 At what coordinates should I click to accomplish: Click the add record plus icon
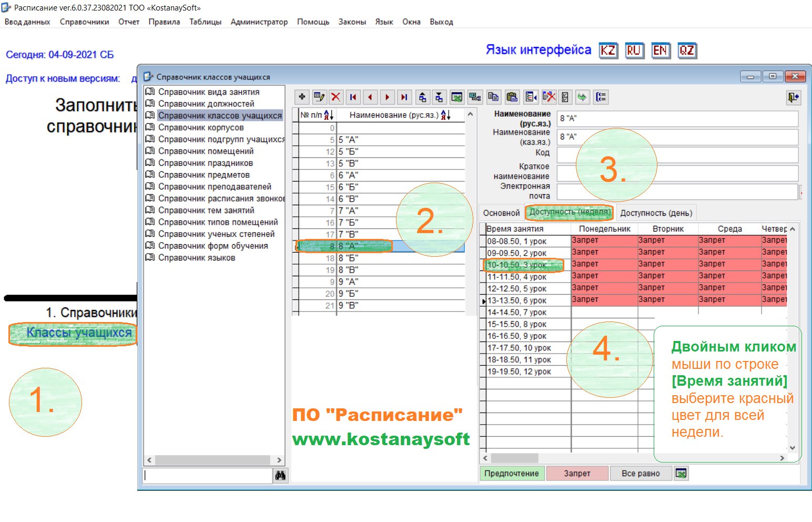click(302, 97)
